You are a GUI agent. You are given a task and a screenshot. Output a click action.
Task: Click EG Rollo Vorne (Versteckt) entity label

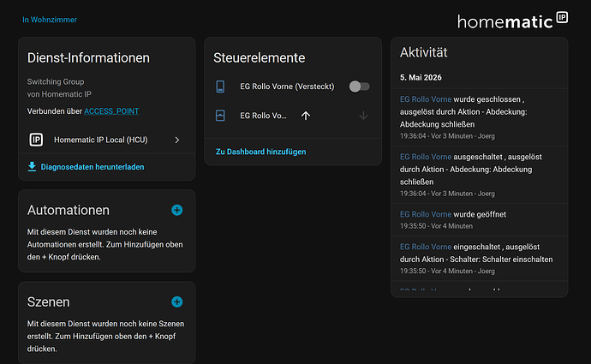pyautogui.click(x=287, y=87)
